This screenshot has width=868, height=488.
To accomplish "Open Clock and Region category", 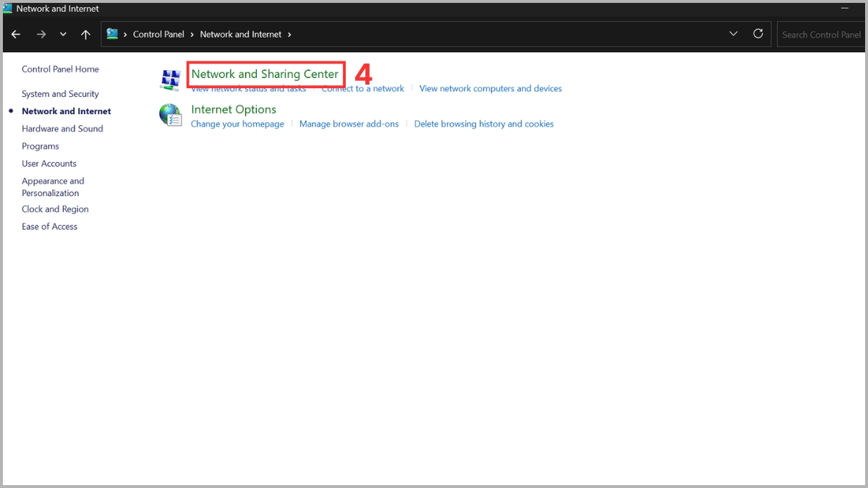I will [x=55, y=209].
